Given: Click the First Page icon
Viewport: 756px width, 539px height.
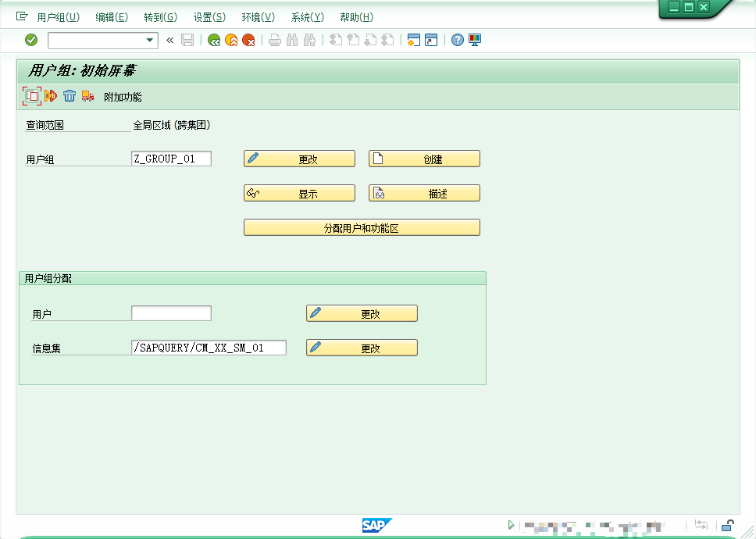Looking at the screenshot, I should (x=336, y=40).
